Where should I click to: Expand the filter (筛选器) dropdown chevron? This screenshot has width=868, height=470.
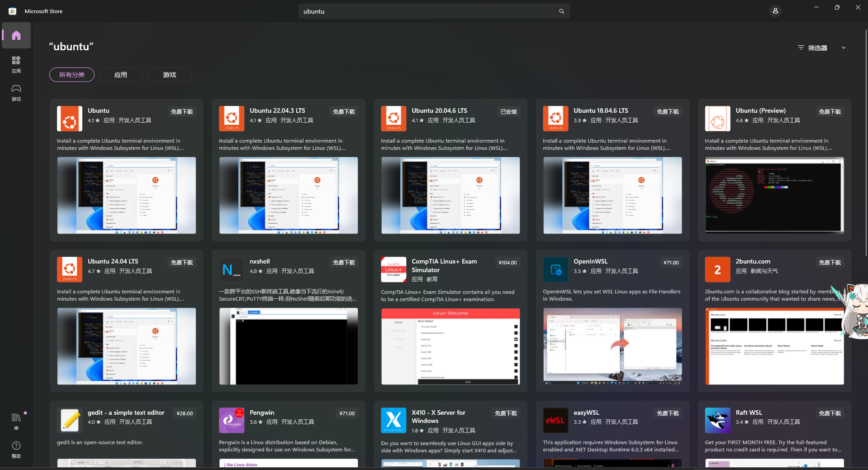point(843,48)
